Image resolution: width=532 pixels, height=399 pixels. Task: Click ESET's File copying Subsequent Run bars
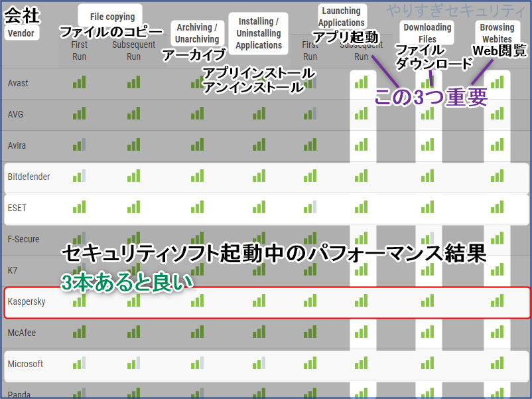coord(134,207)
